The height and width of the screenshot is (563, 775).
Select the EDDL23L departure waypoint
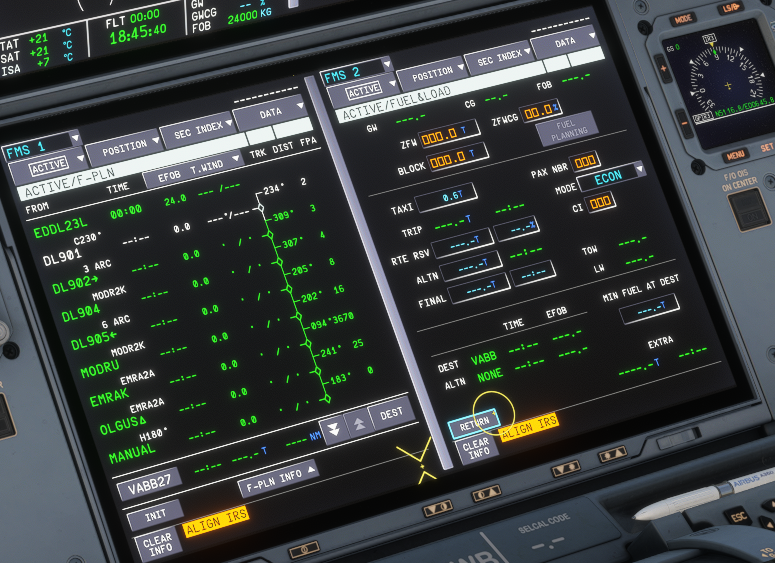pyautogui.click(x=60, y=228)
